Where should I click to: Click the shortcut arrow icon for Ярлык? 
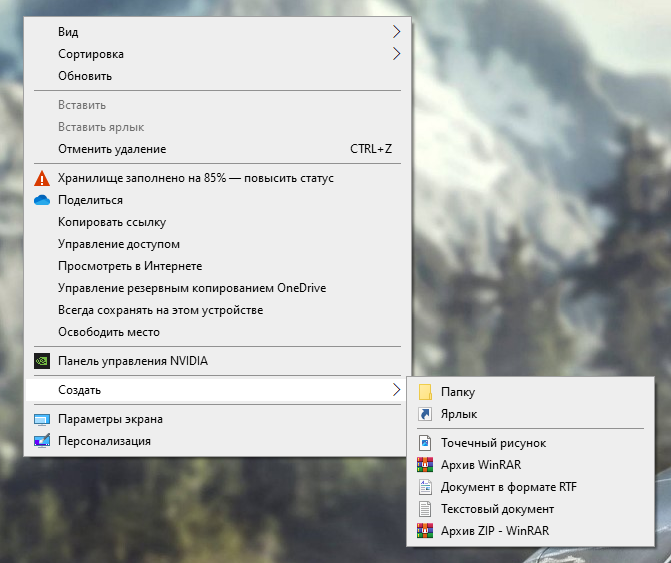(x=425, y=414)
